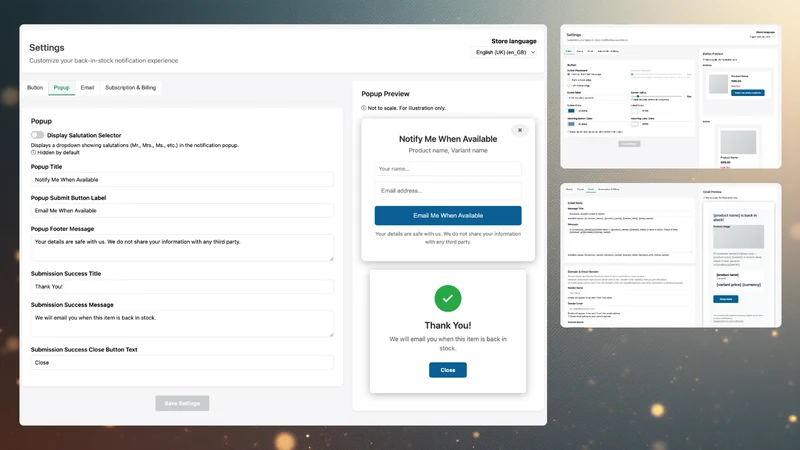Click 'Product name, Variant name' preview text
This screenshot has width=800, height=450.
point(448,151)
